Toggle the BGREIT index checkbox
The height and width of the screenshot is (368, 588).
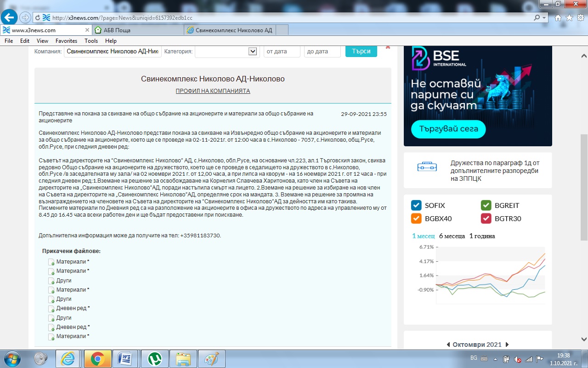(486, 205)
